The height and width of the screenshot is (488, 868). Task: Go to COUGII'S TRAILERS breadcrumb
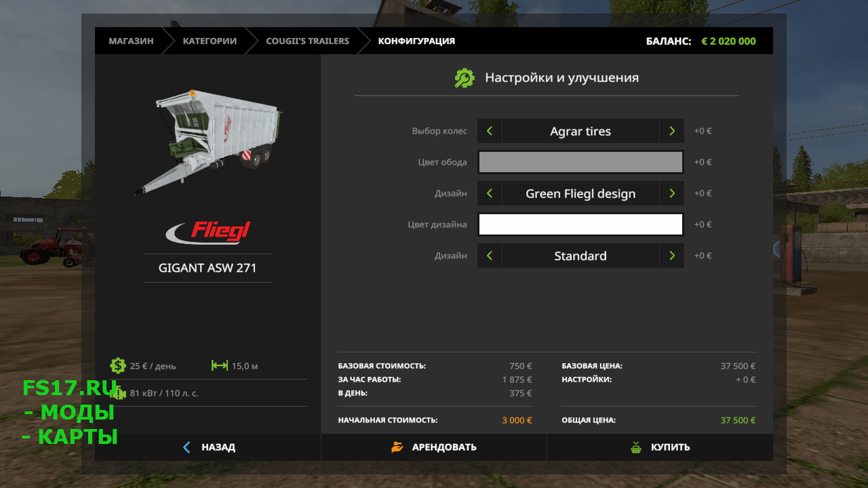click(x=307, y=41)
